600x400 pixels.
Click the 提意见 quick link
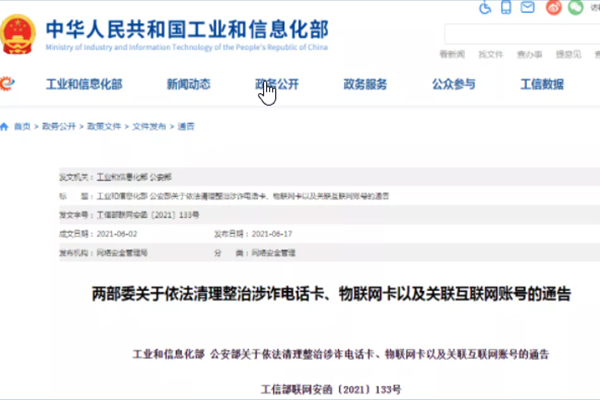point(568,54)
